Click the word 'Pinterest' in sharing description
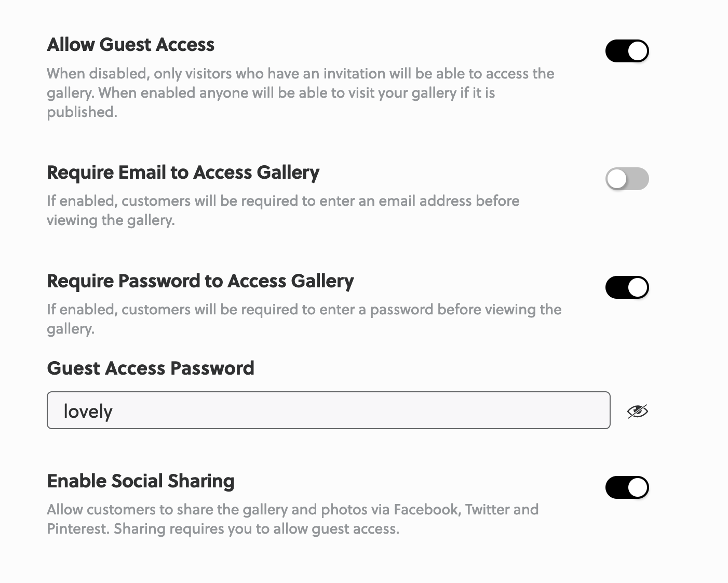The width and height of the screenshot is (728, 583). pyautogui.click(x=77, y=529)
